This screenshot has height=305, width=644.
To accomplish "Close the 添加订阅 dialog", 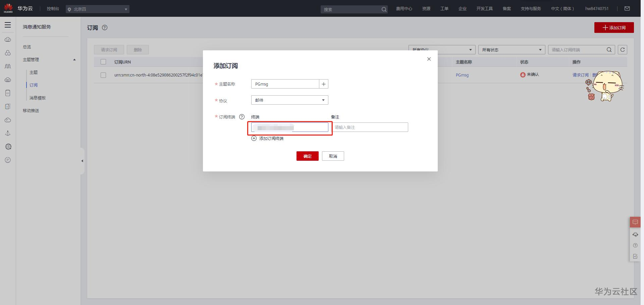I will (429, 59).
